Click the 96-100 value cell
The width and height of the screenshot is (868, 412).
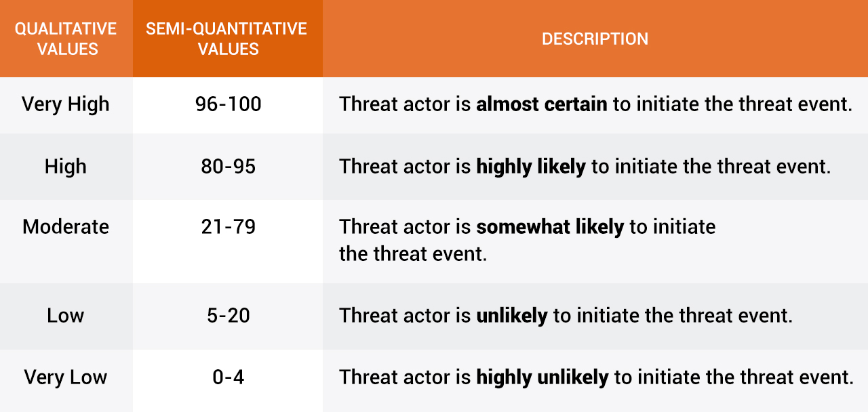(228, 104)
